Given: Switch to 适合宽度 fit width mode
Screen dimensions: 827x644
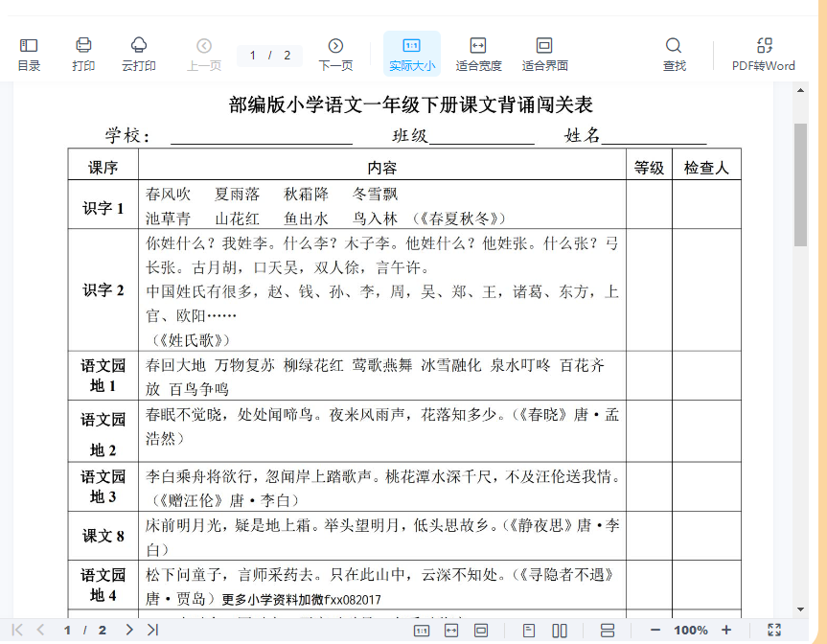Looking at the screenshot, I should [478, 54].
